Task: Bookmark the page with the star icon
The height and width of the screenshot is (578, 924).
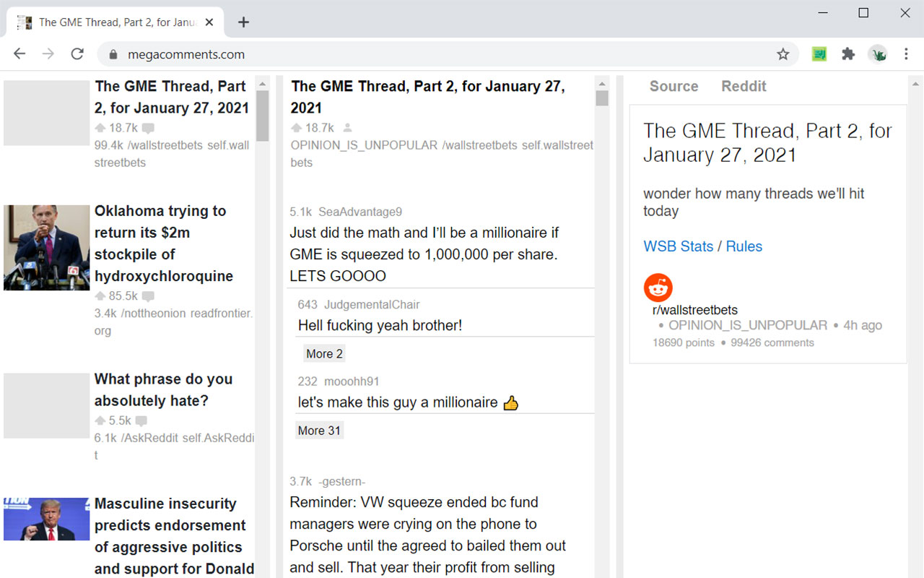Action: tap(783, 53)
